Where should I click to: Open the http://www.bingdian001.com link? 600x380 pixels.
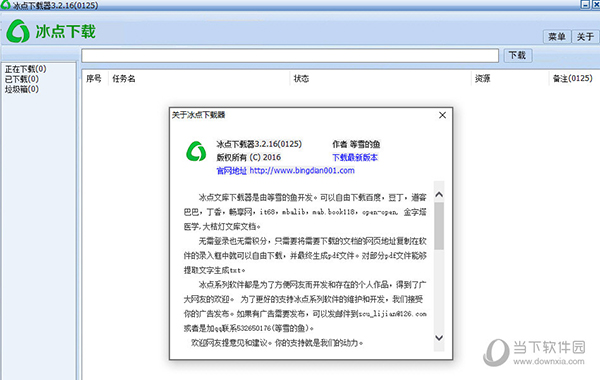pos(302,171)
